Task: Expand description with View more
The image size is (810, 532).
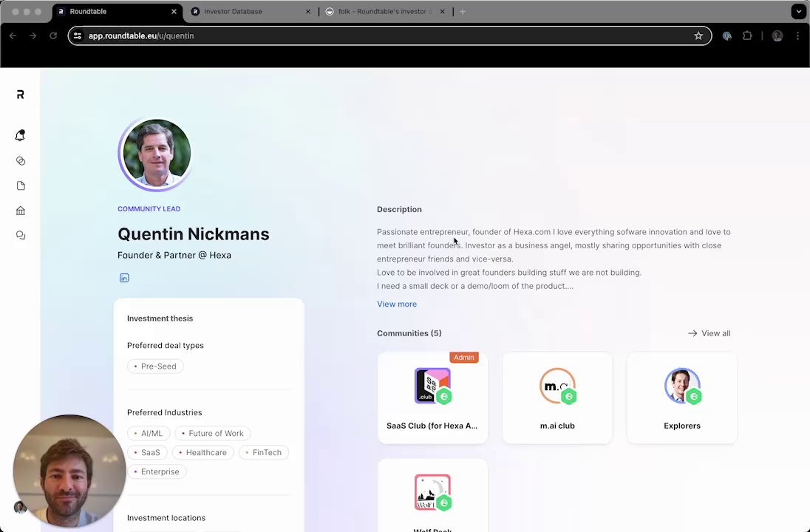Action: [x=397, y=304]
